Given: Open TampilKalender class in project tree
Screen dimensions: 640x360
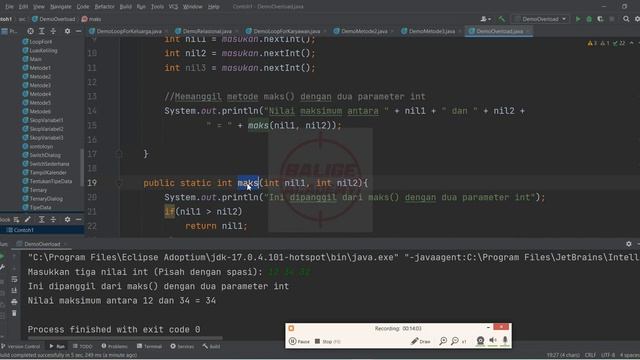Looking at the screenshot, I should pyautogui.click(x=44, y=172).
